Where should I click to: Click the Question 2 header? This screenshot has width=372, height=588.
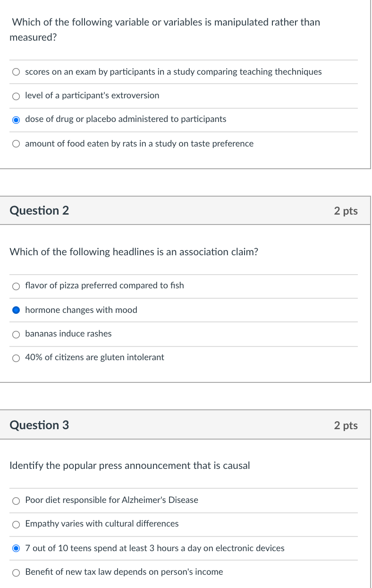click(x=39, y=210)
